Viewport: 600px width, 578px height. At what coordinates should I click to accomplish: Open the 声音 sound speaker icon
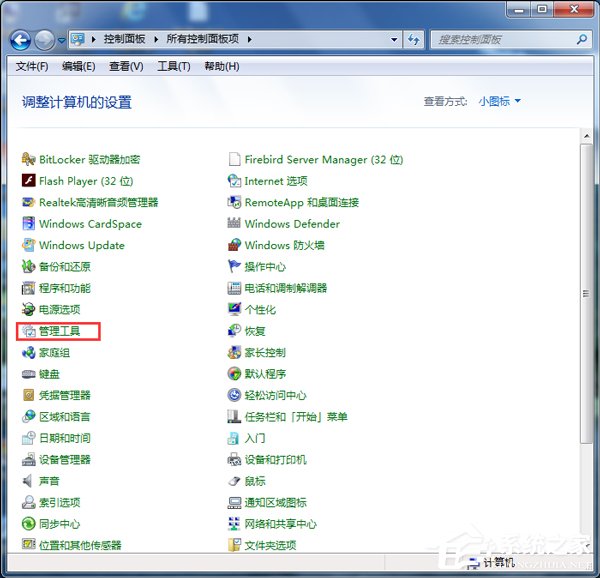click(x=29, y=481)
